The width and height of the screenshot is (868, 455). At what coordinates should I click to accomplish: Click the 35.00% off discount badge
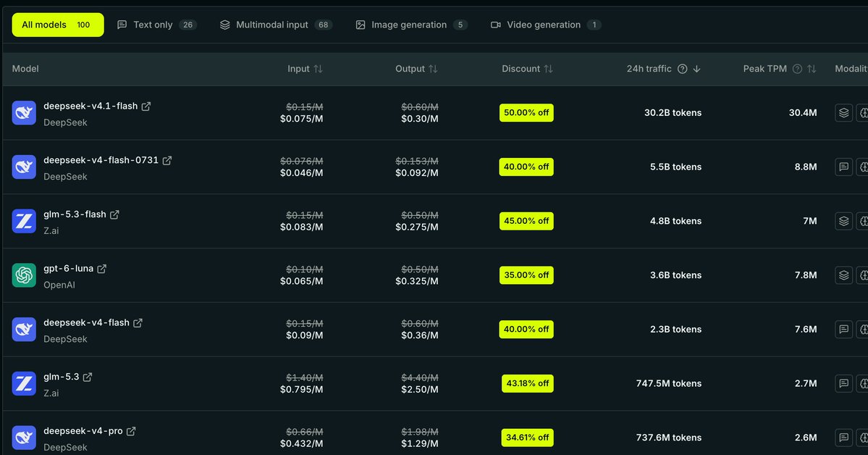[x=526, y=275]
